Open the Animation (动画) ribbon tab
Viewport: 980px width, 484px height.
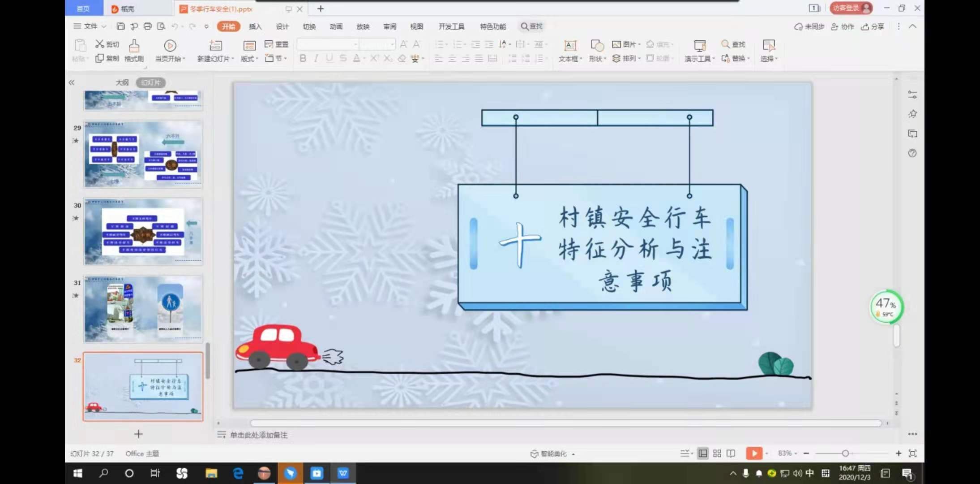[x=336, y=26]
